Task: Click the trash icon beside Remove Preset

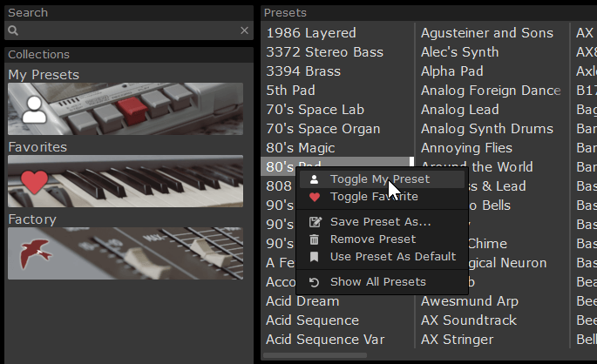Action: tap(314, 239)
